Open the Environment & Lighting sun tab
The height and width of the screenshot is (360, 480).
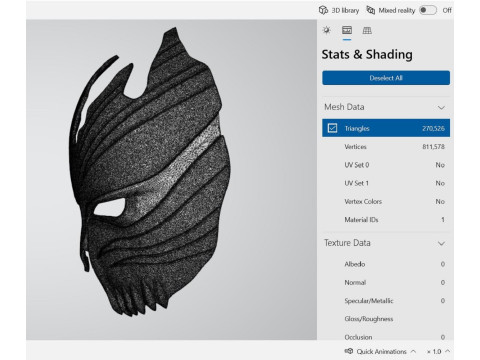coord(327,30)
